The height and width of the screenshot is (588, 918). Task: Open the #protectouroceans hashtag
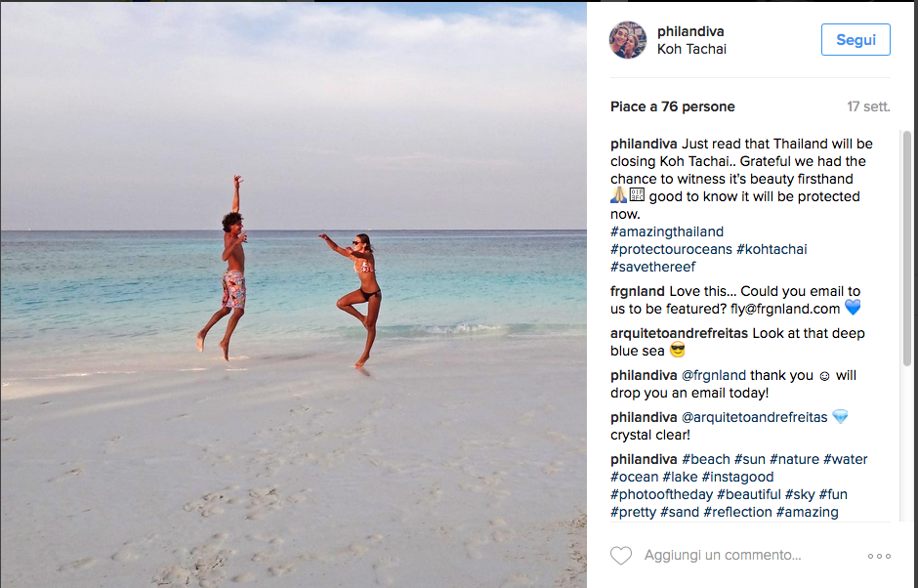(x=671, y=249)
